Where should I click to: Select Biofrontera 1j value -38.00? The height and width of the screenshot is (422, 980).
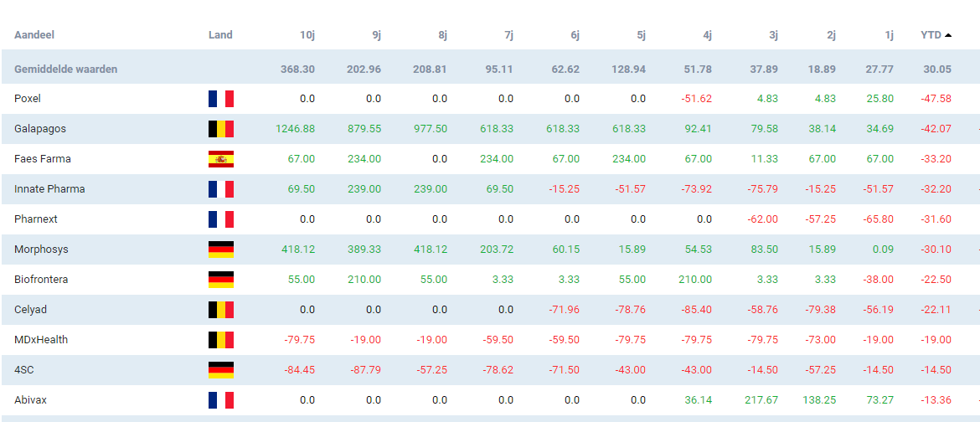(x=878, y=280)
